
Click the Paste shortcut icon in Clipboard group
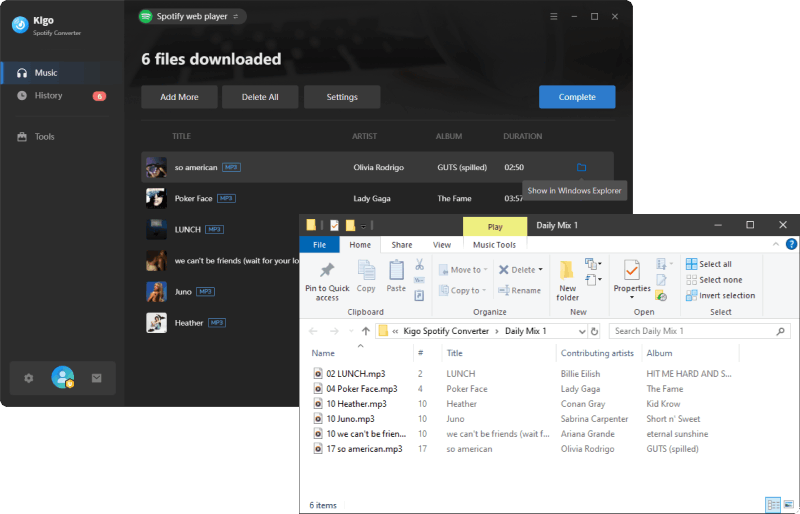pyautogui.click(x=419, y=296)
